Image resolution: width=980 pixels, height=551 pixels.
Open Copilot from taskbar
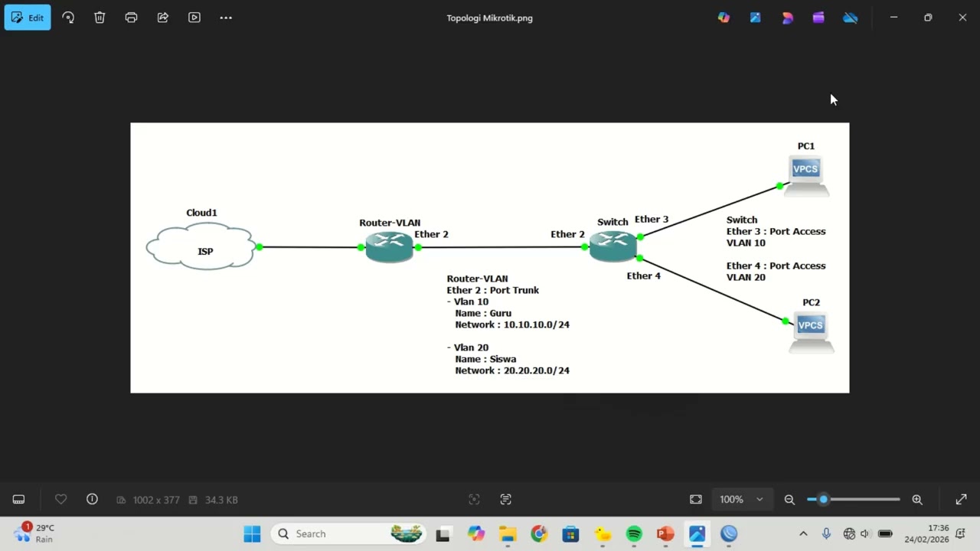(476, 534)
